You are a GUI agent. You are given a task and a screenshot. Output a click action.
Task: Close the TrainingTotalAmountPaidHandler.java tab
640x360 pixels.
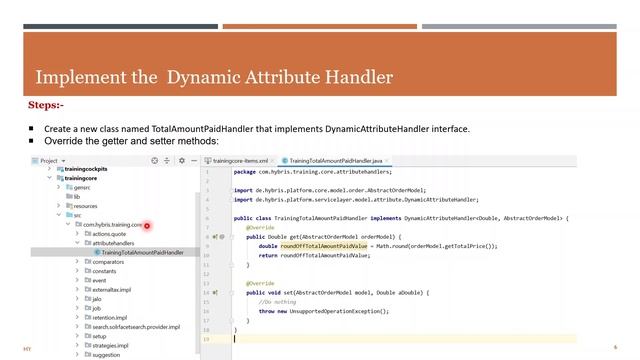(387, 161)
